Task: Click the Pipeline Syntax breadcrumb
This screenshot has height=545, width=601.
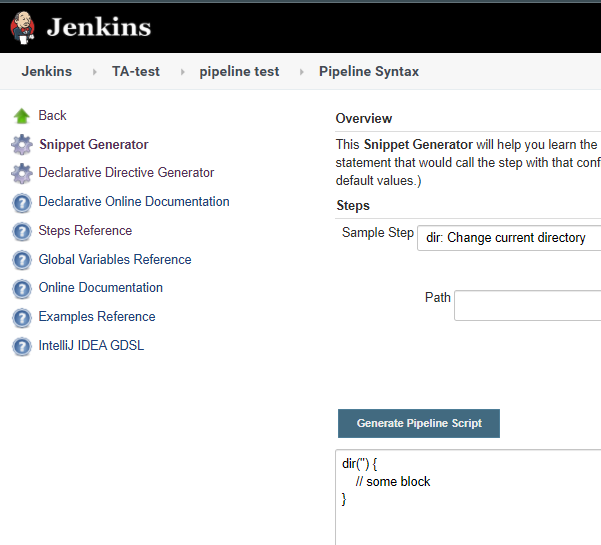Action: [369, 72]
